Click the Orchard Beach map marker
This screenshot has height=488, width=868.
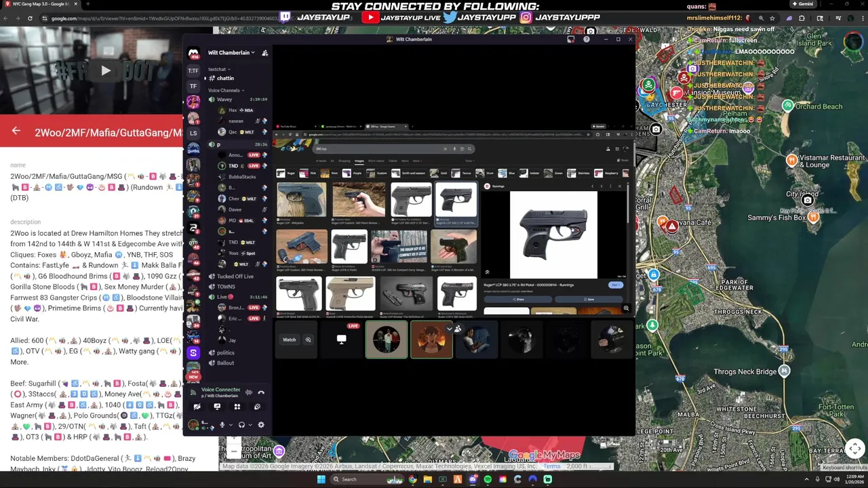pyautogui.click(x=787, y=105)
